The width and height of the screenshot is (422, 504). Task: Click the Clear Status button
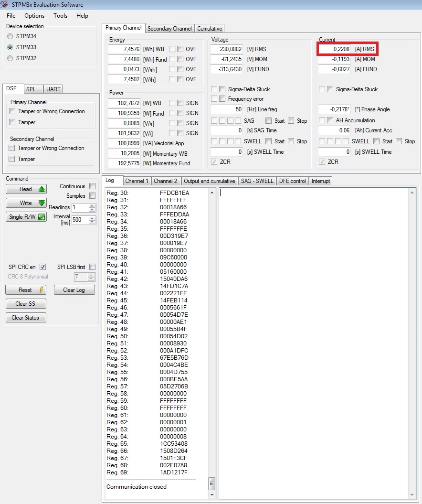tap(26, 318)
